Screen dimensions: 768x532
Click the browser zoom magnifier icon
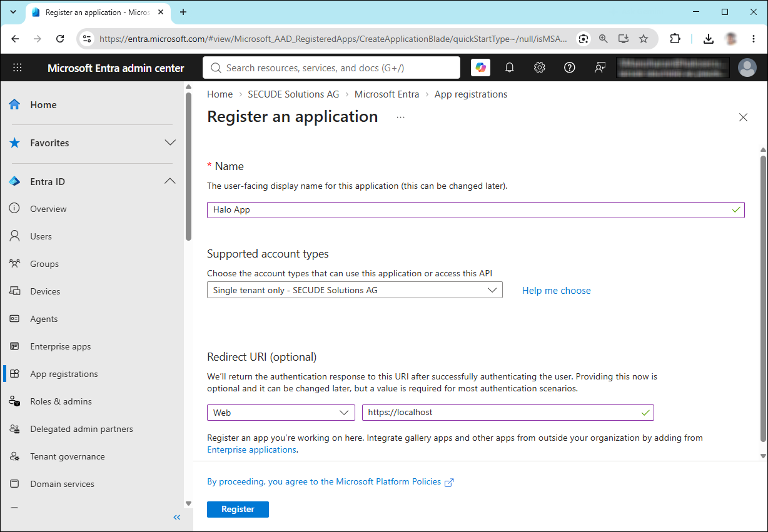(x=604, y=39)
